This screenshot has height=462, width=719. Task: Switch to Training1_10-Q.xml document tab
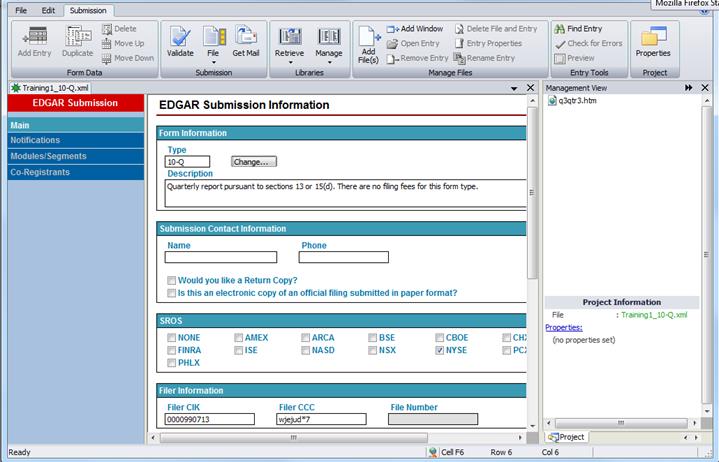[x=50, y=88]
